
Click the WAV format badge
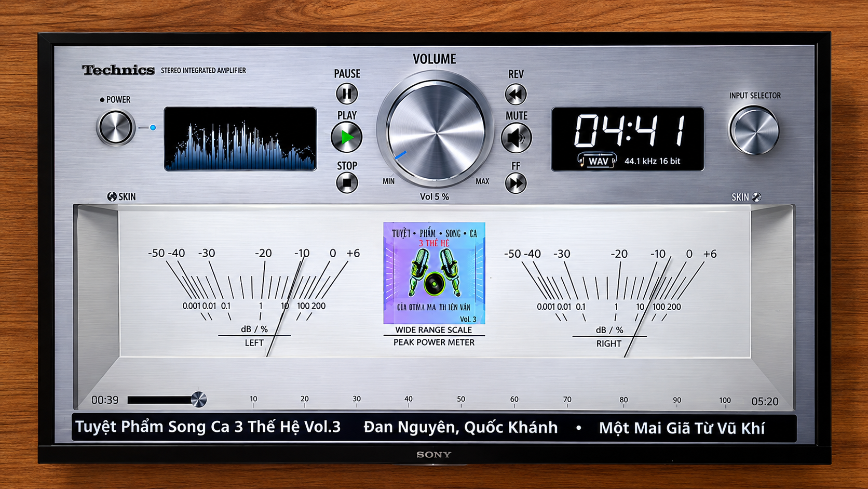tap(598, 161)
